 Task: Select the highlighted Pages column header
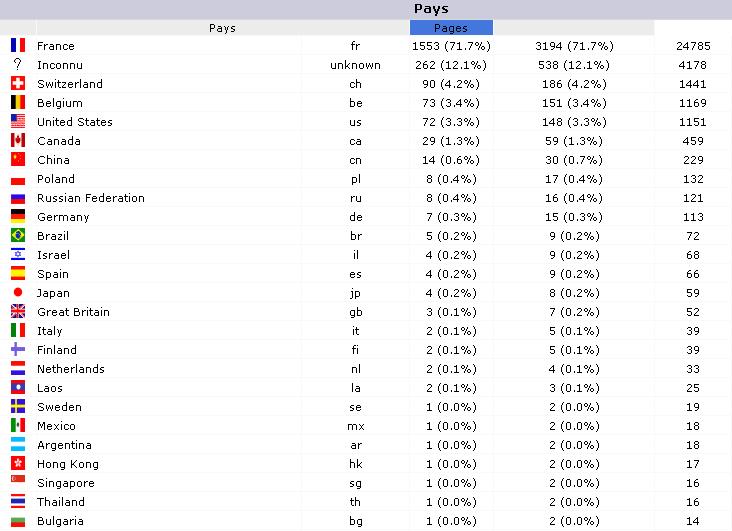(451, 28)
